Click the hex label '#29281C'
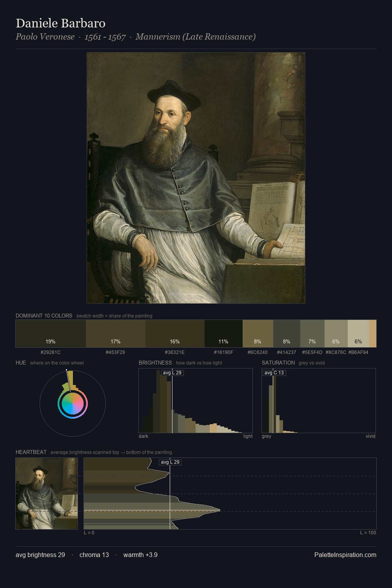 click(51, 352)
